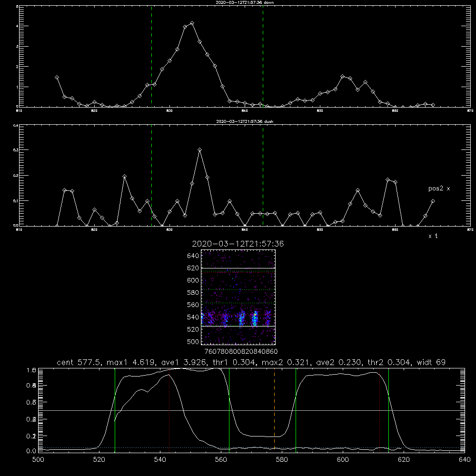Click the spectrogram y-axis label 600
This screenshot has height=476, width=476.
tap(193, 280)
